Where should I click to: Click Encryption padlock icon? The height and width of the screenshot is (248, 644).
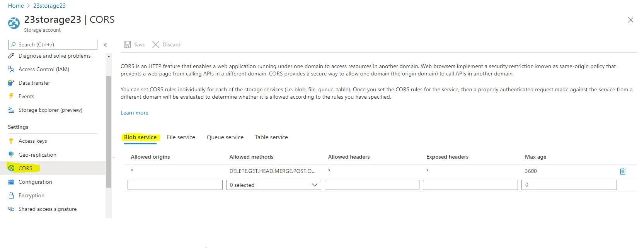(x=11, y=195)
